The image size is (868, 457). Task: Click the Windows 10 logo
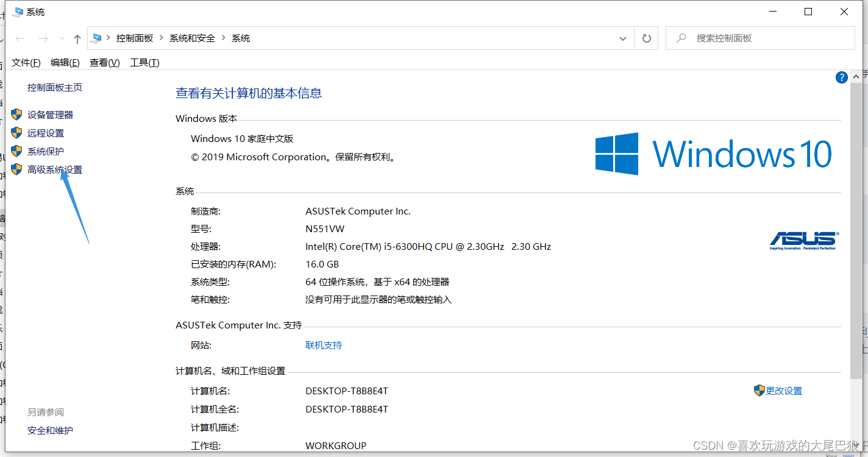pyautogui.click(x=714, y=154)
